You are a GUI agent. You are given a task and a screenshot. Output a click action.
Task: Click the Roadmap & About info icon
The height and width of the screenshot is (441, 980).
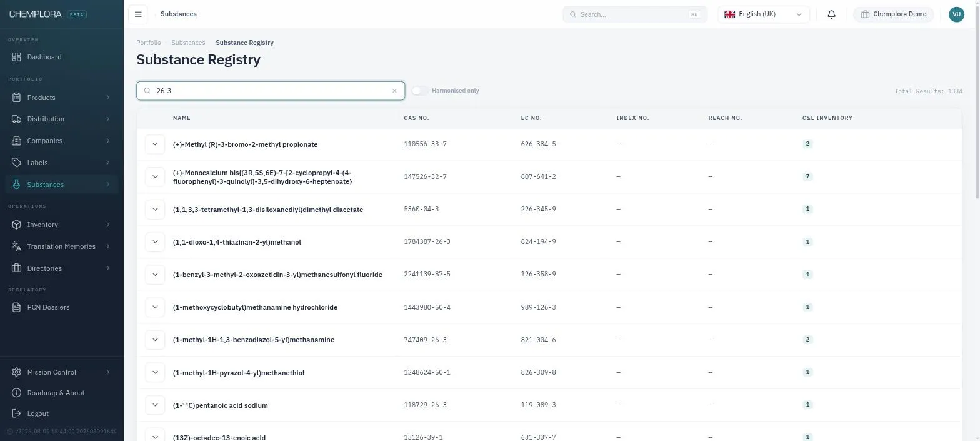tap(16, 393)
